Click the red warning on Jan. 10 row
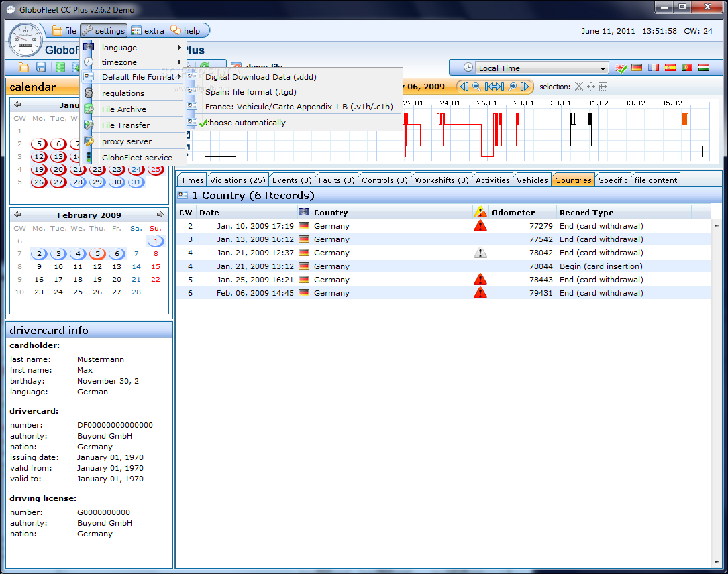 (480, 226)
